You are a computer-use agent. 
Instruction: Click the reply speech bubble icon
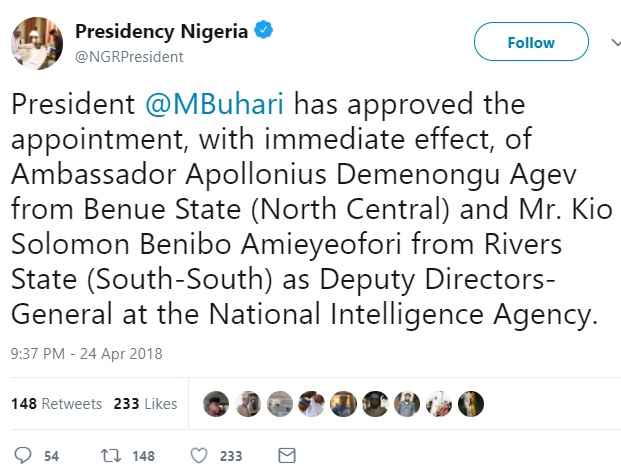(23, 455)
